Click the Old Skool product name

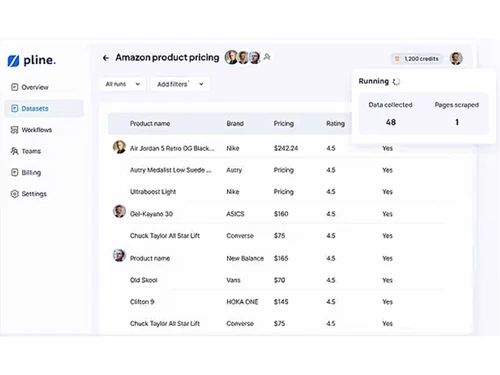point(143,280)
